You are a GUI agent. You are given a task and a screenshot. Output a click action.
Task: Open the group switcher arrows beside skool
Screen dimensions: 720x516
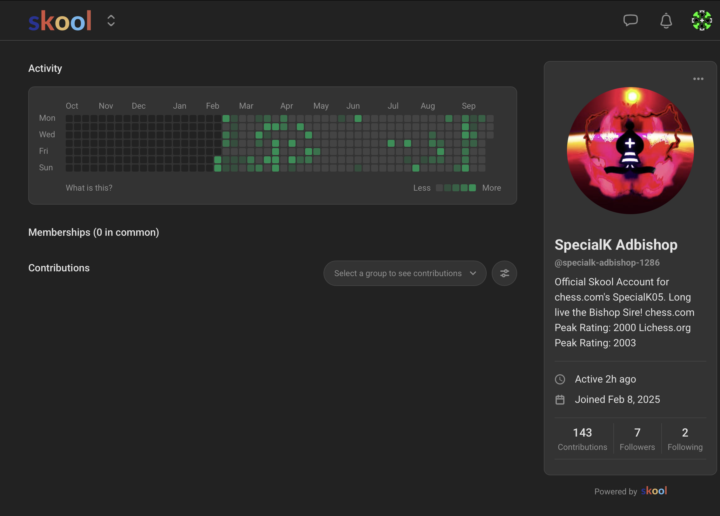[111, 21]
